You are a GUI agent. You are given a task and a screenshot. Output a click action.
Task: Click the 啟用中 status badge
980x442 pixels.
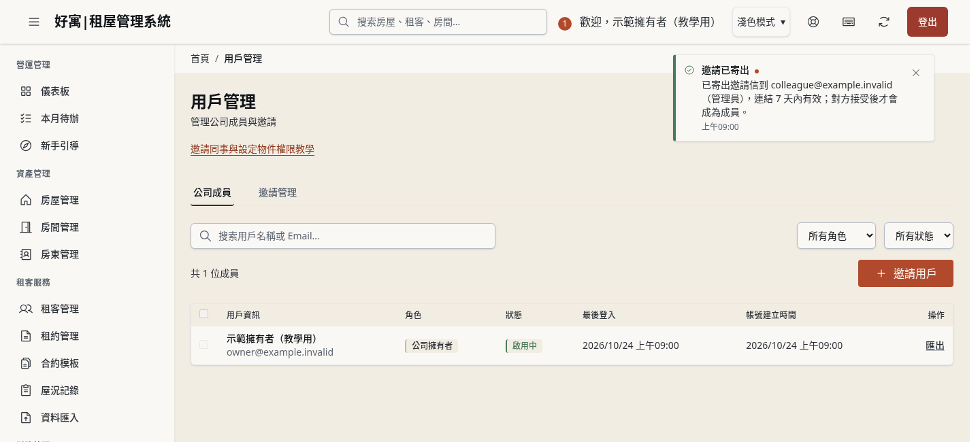pyautogui.click(x=524, y=345)
